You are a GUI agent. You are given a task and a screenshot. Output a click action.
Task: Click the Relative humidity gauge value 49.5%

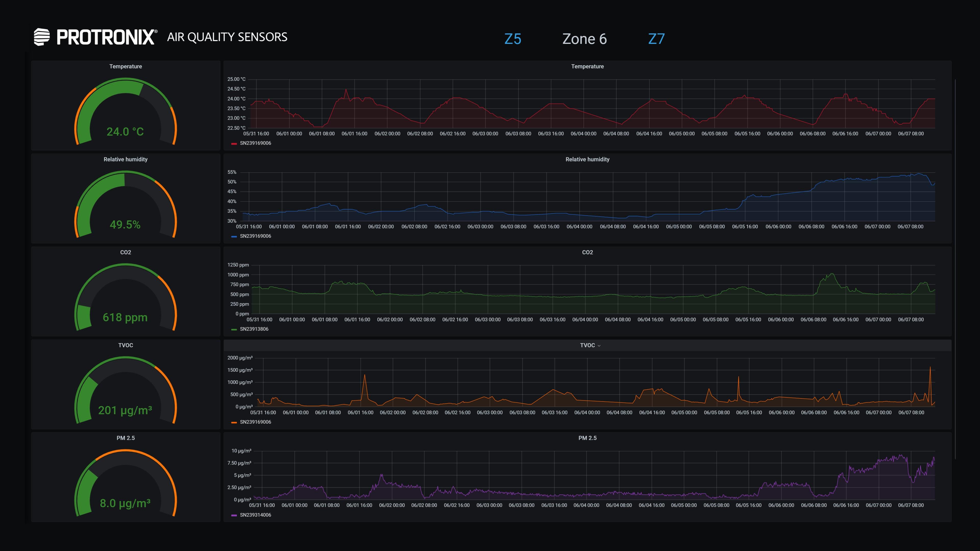[125, 225]
